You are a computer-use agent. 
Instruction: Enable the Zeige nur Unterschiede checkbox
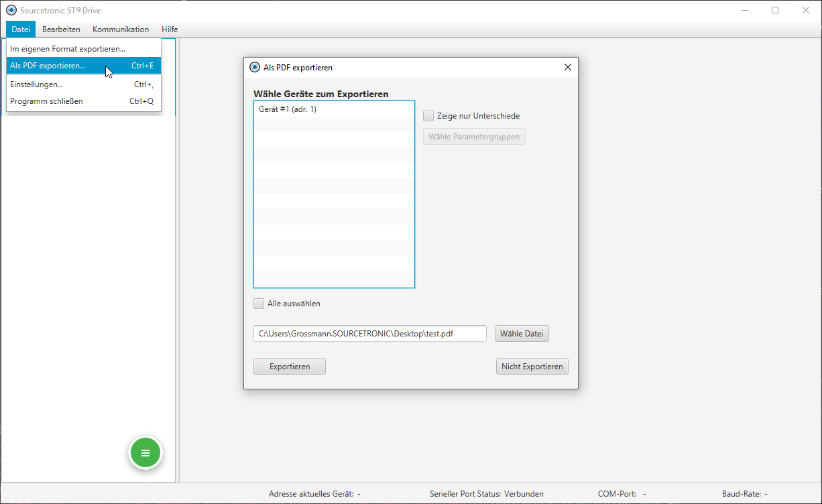click(428, 116)
